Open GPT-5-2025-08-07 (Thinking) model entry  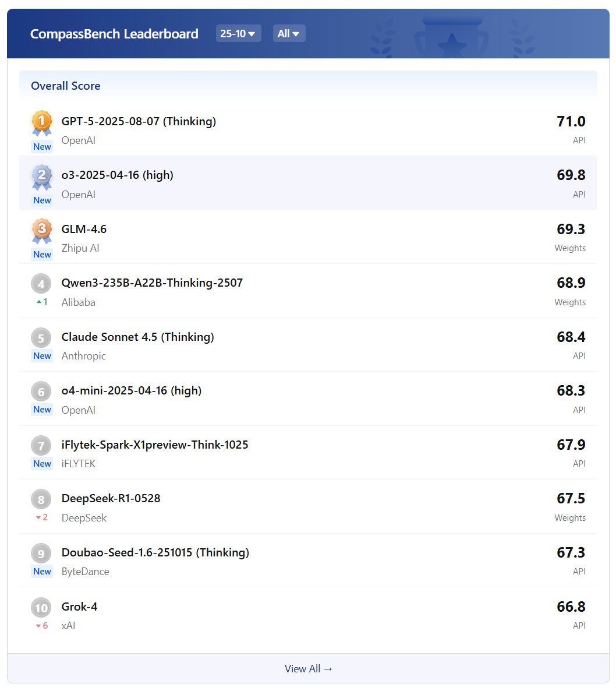[139, 122]
